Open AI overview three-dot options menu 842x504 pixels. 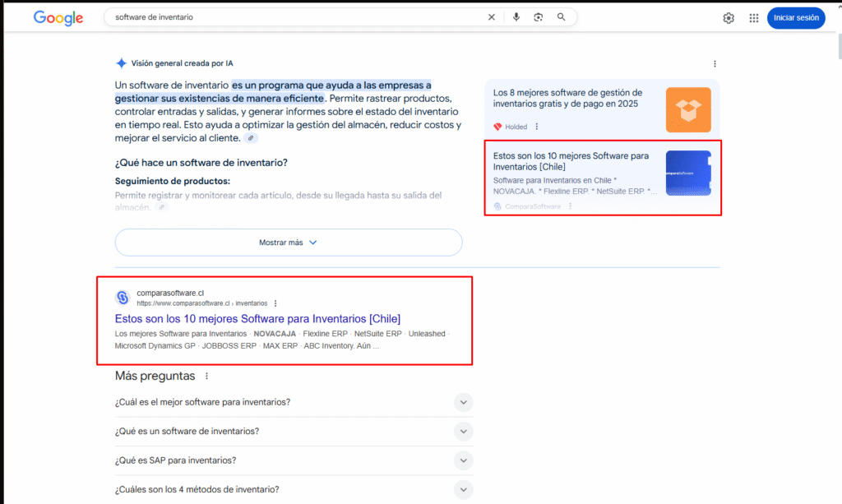tap(715, 64)
